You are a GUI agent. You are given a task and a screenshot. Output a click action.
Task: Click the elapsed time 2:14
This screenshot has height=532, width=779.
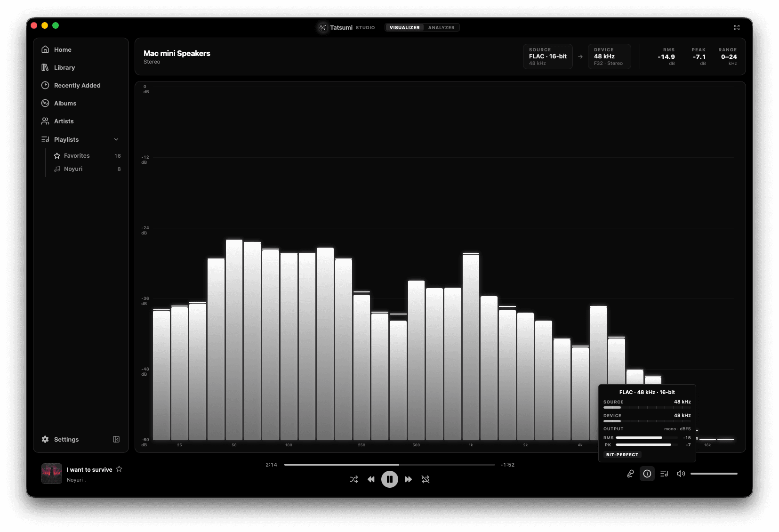click(x=271, y=465)
